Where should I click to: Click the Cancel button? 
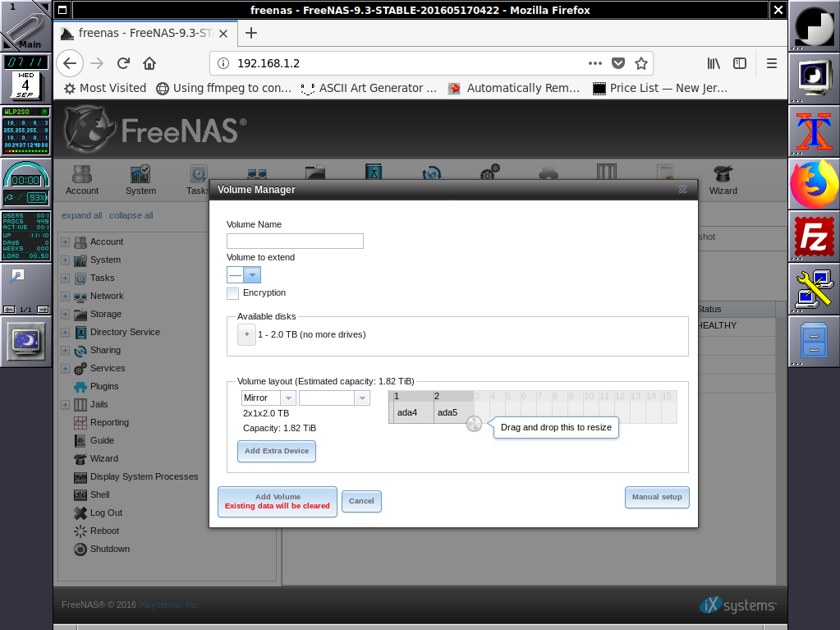tap(361, 501)
